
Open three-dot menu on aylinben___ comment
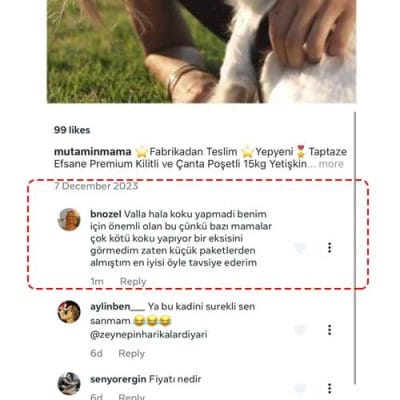(329, 330)
